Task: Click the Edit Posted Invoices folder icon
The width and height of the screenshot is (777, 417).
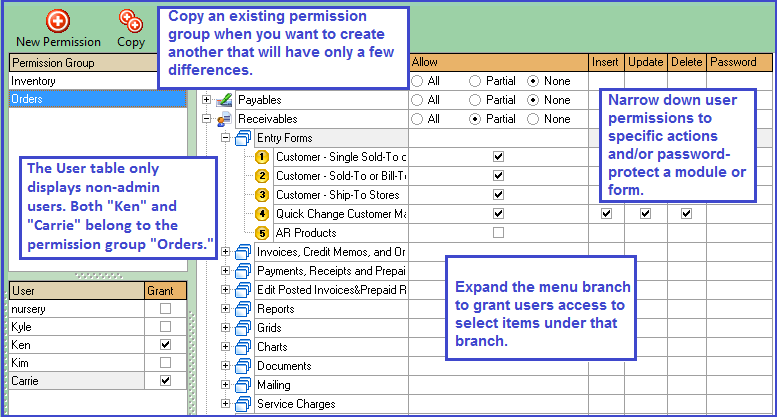Action: point(243,290)
